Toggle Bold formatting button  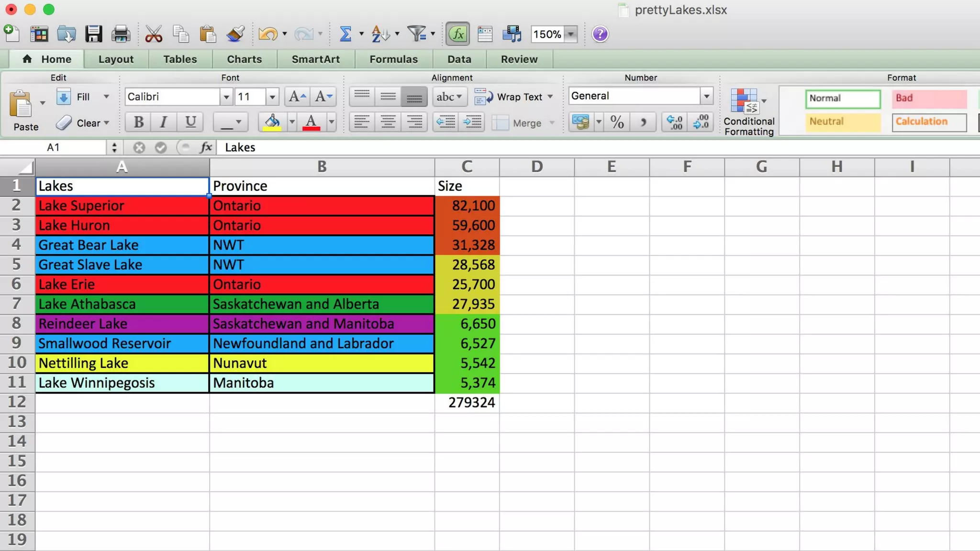pyautogui.click(x=138, y=122)
